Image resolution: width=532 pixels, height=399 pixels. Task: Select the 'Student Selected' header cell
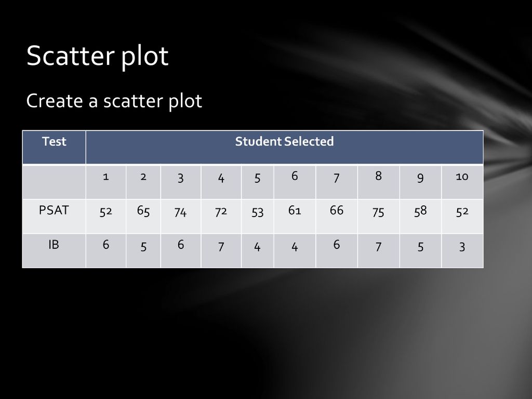click(284, 142)
